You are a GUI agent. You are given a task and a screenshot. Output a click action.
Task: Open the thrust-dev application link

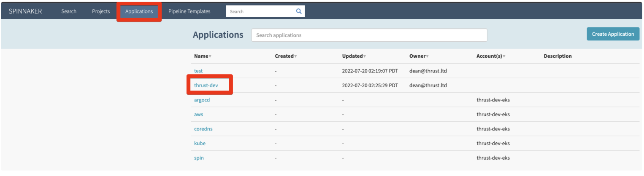pyautogui.click(x=206, y=85)
